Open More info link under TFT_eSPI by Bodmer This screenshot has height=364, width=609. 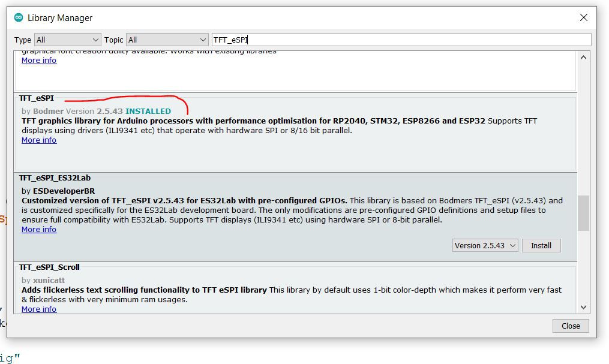(39, 140)
